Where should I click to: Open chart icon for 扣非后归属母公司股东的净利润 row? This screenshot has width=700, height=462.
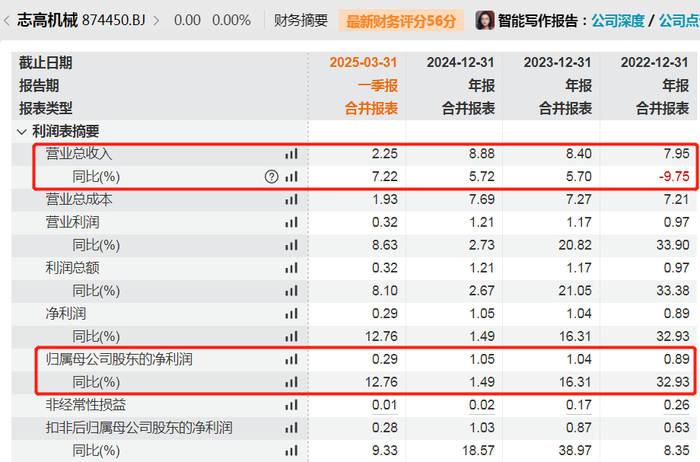[292, 428]
